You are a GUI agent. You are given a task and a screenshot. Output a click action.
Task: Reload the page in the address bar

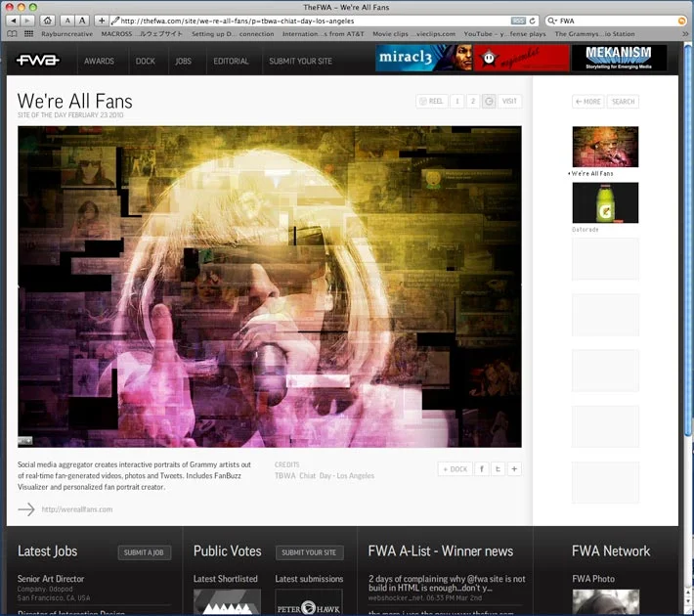pyautogui.click(x=533, y=21)
